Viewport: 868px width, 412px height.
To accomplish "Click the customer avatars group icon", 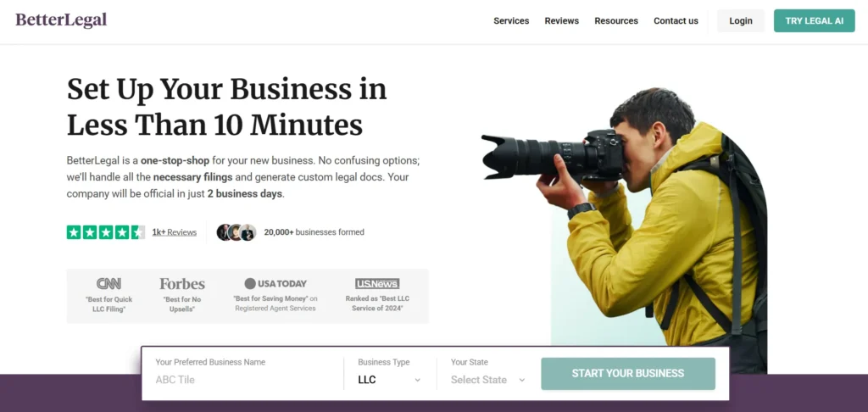I will point(236,232).
